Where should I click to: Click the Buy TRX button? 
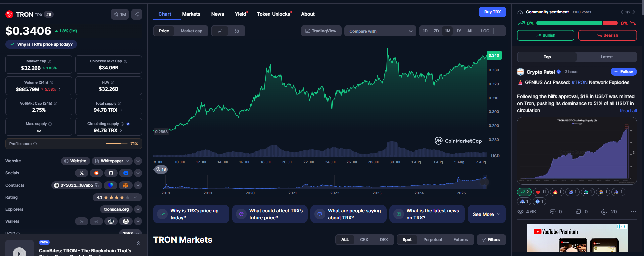coord(492,12)
